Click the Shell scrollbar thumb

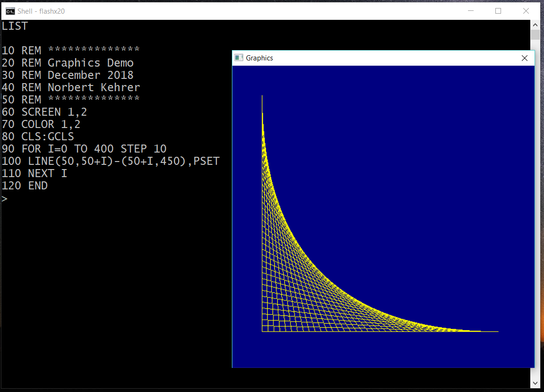pyautogui.click(x=535, y=35)
